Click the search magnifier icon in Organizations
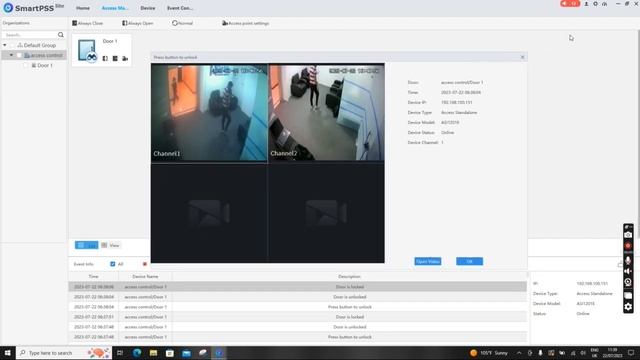The image size is (640, 360). [x=61, y=35]
